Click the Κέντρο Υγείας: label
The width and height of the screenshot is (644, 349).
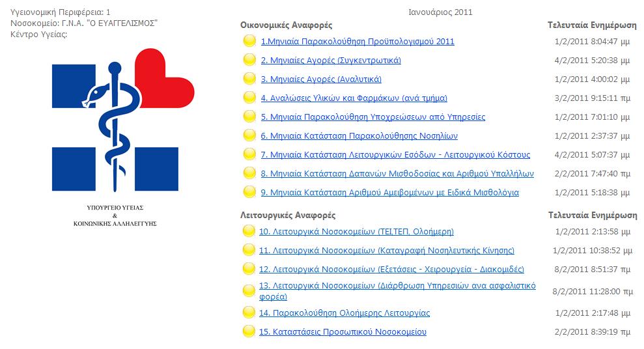38,34
